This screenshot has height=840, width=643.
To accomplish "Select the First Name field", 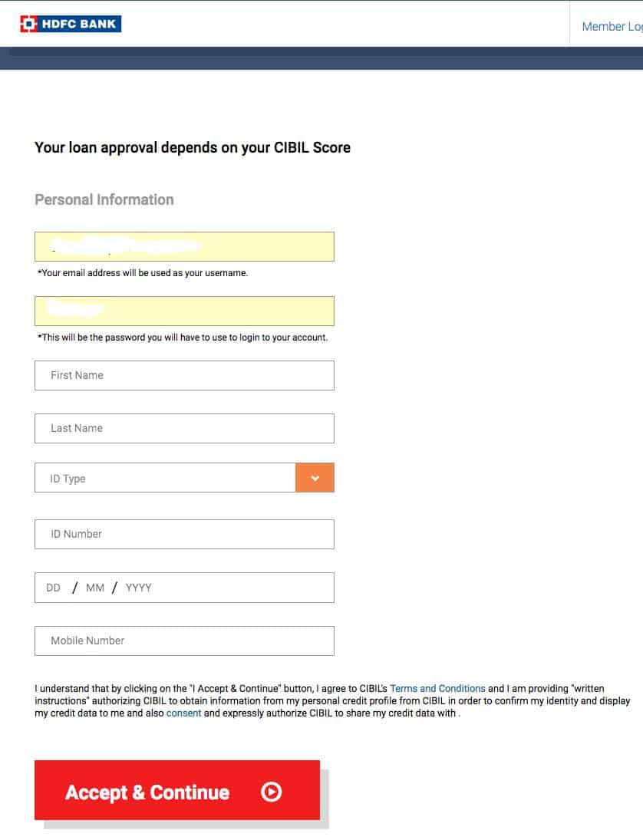I will [x=184, y=376].
